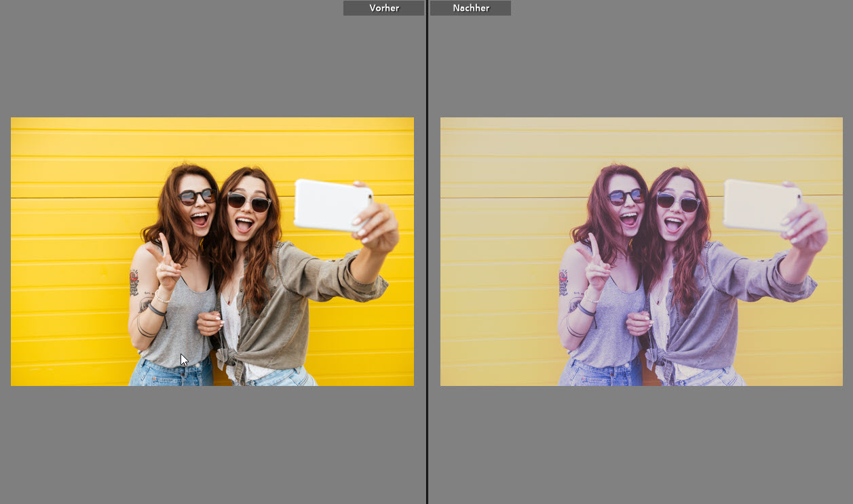This screenshot has width=853, height=504.
Task: Click the Nachher label at top
Action: [x=470, y=8]
